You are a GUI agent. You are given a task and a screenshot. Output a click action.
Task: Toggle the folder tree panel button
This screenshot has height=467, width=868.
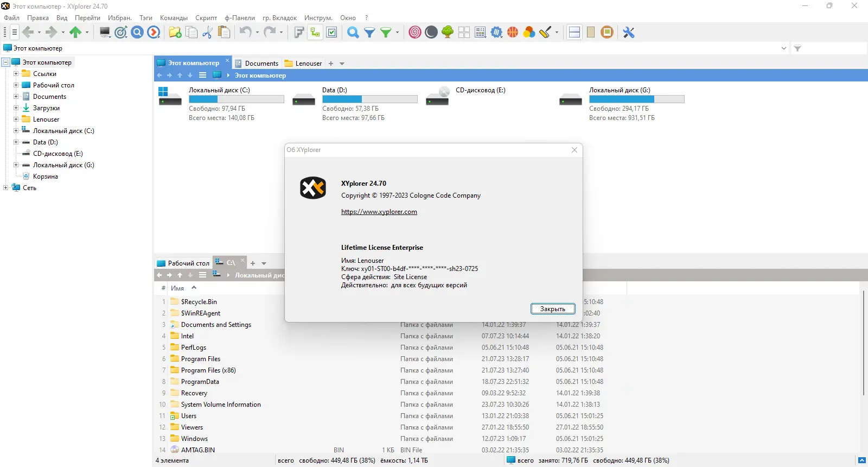tap(315, 33)
